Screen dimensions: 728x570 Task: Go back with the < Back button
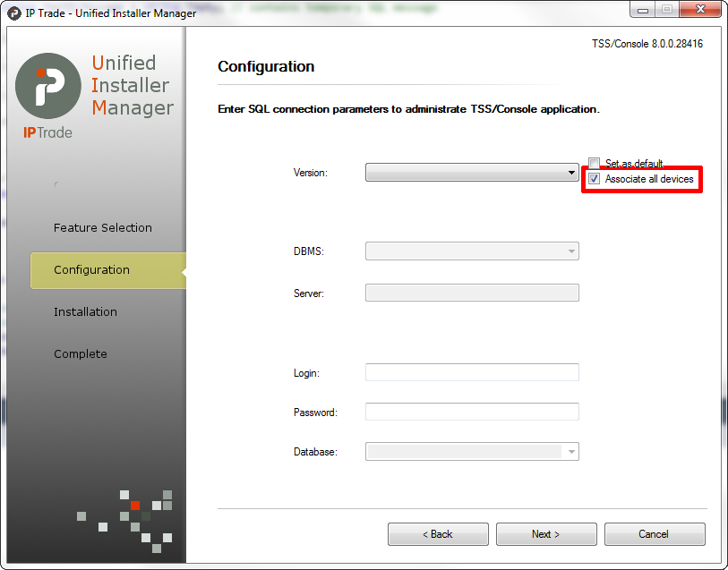[x=438, y=534]
